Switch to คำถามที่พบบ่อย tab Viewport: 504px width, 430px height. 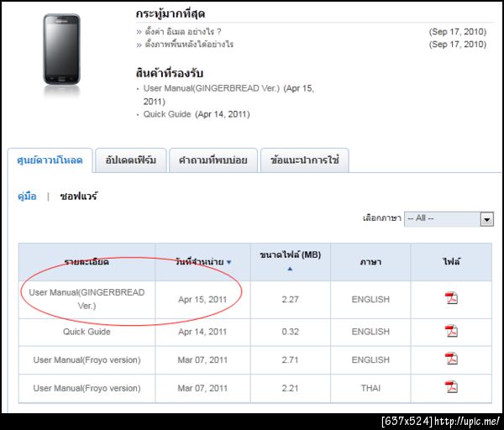[x=213, y=160]
